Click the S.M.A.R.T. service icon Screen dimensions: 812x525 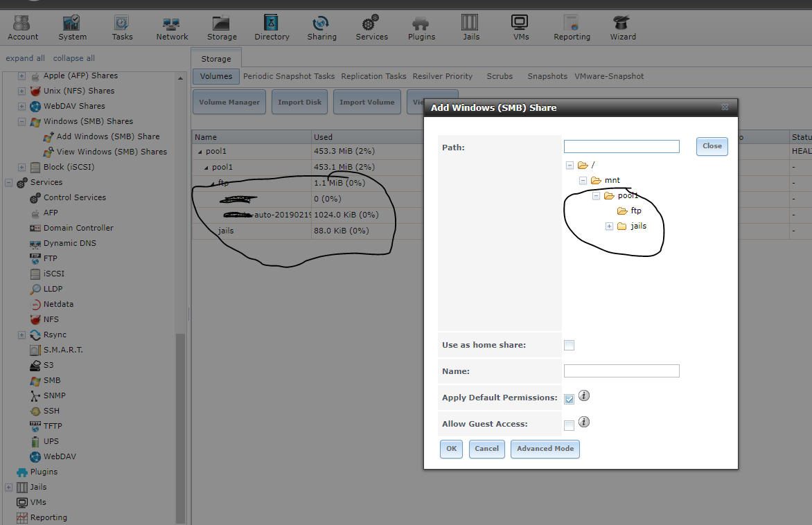tap(35, 350)
